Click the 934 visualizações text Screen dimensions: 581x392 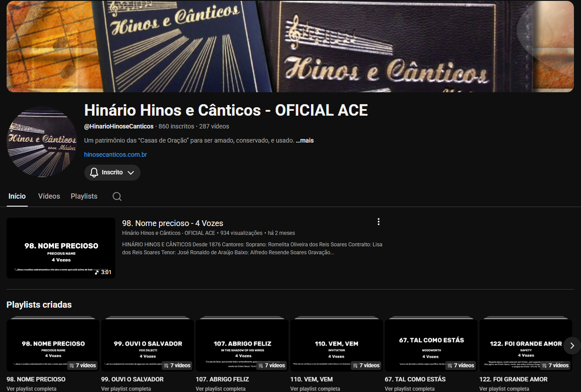point(242,233)
